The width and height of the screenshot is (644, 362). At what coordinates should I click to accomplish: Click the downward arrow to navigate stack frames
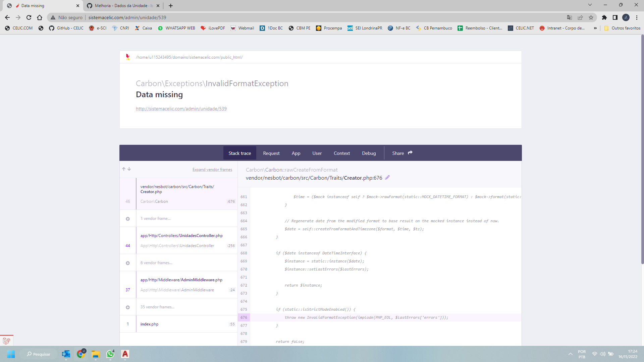coord(129,169)
